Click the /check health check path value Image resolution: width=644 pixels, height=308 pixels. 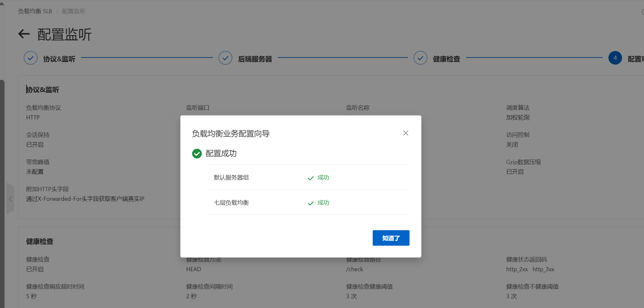(355, 269)
